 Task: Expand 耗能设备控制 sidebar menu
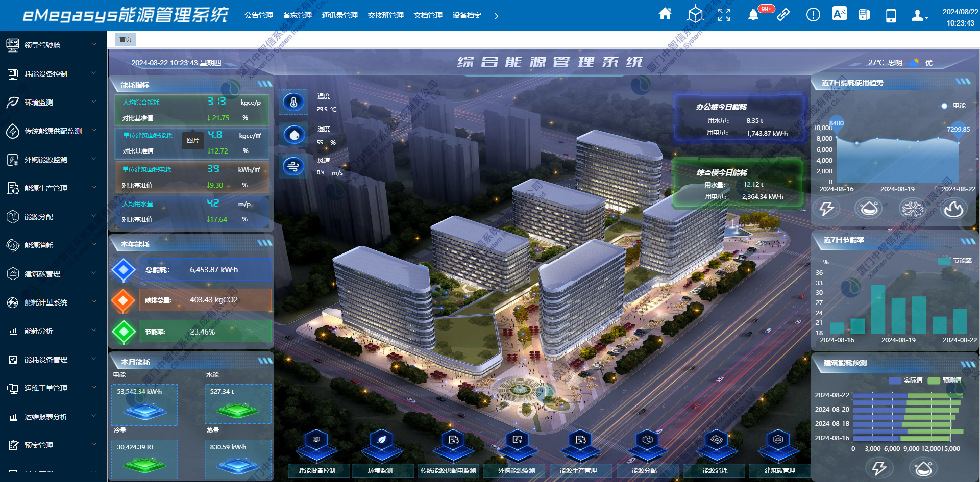coord(54,74)
